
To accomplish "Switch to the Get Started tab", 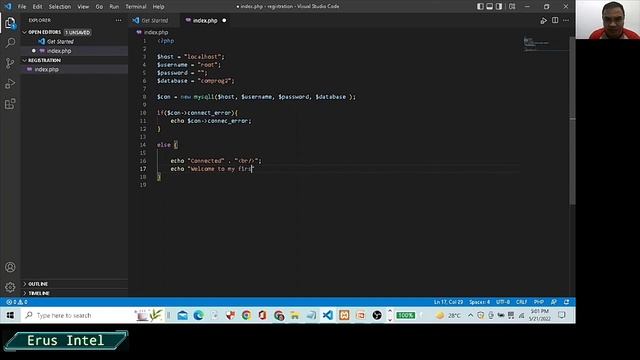I will coord(154,20).
